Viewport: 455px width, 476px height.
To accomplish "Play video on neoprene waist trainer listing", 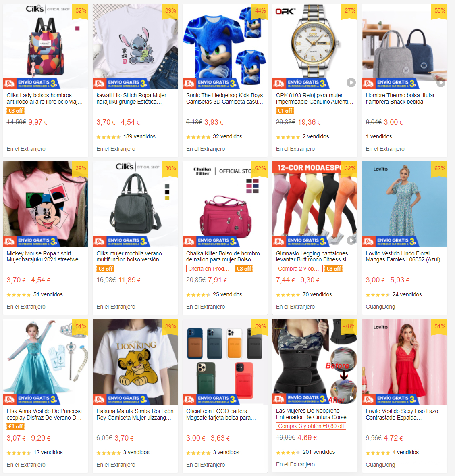I will point(351,398).
